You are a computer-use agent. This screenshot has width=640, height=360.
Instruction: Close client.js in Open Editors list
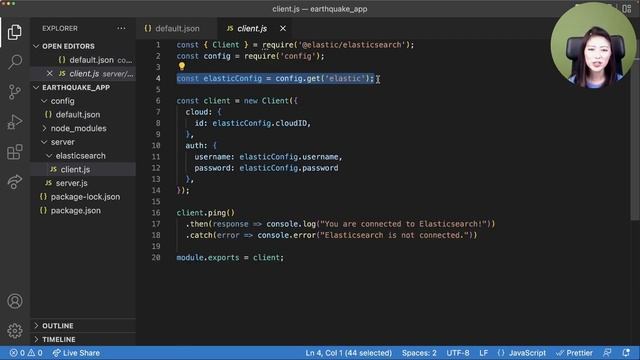49,73
